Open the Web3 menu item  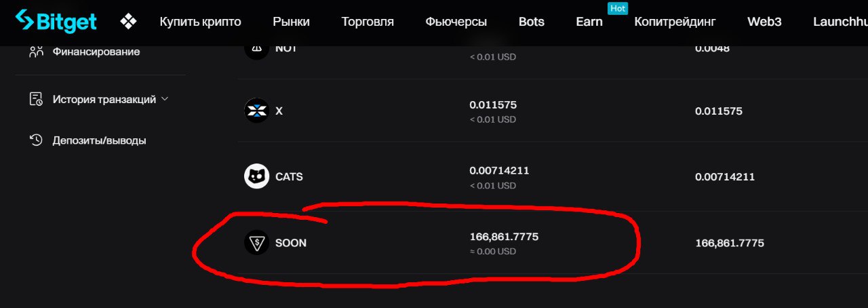[764, 22]
